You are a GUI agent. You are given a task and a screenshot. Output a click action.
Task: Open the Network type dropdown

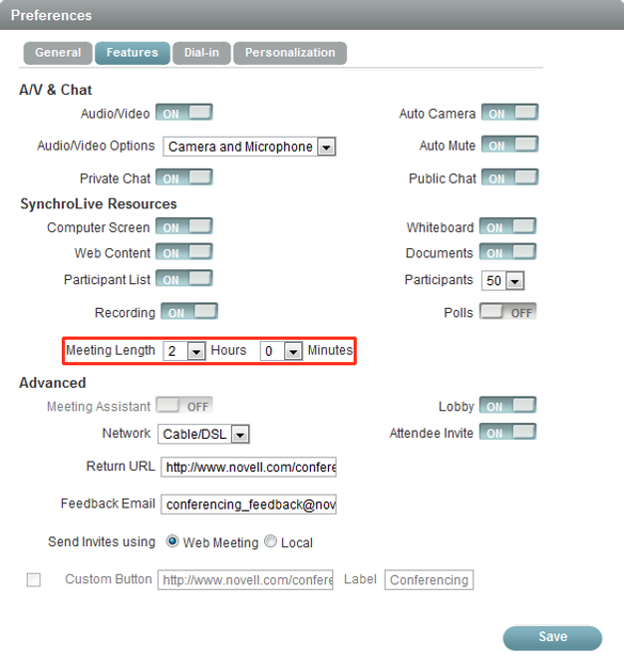point(203,434)
